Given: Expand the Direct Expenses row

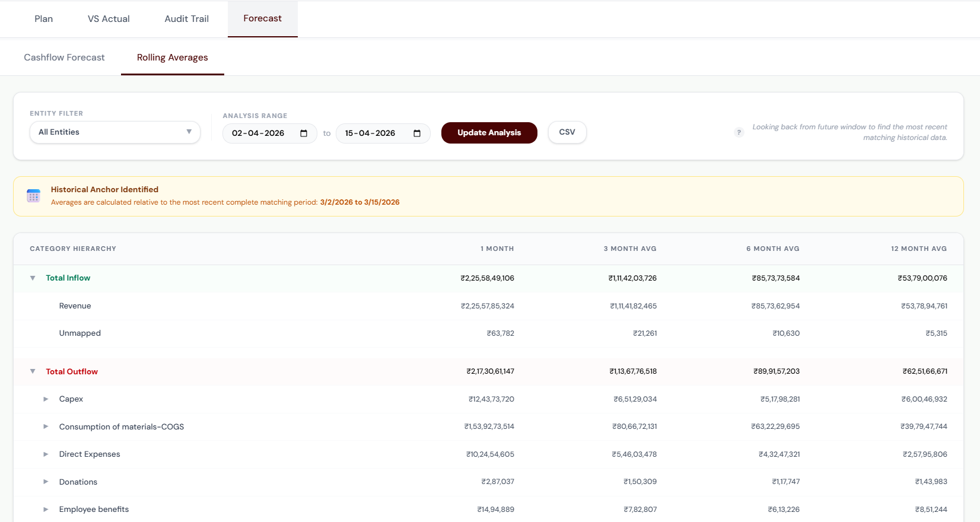Looking at the screenshot, I should 46,454.
